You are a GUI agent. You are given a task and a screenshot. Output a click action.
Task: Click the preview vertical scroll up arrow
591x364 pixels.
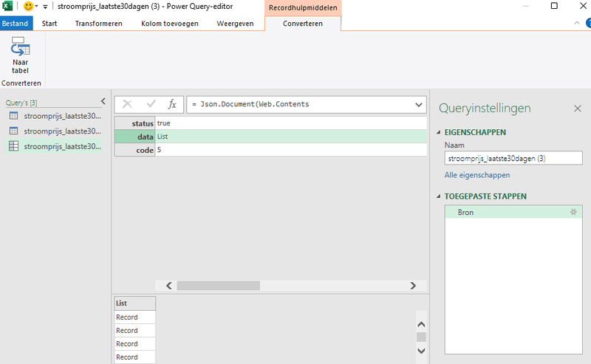(x=421, y=324)
